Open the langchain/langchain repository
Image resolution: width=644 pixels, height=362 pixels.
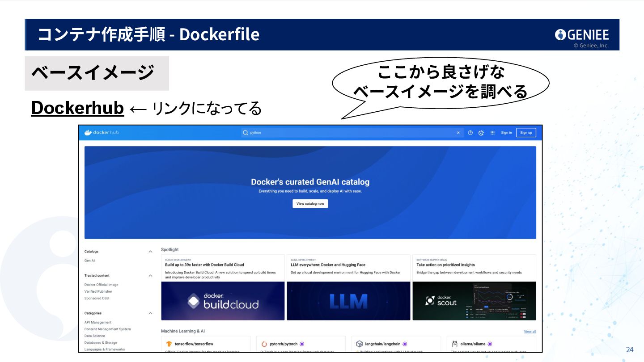(x=383, y=344)
